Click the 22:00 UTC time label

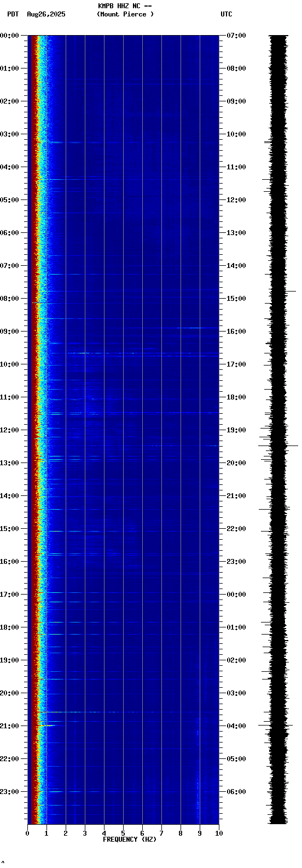coord(236,529)
